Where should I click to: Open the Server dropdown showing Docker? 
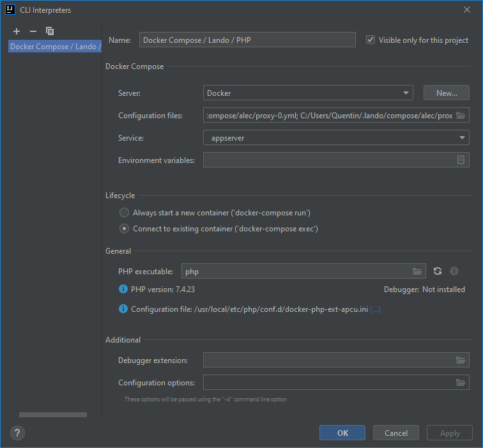coord(308,93)
